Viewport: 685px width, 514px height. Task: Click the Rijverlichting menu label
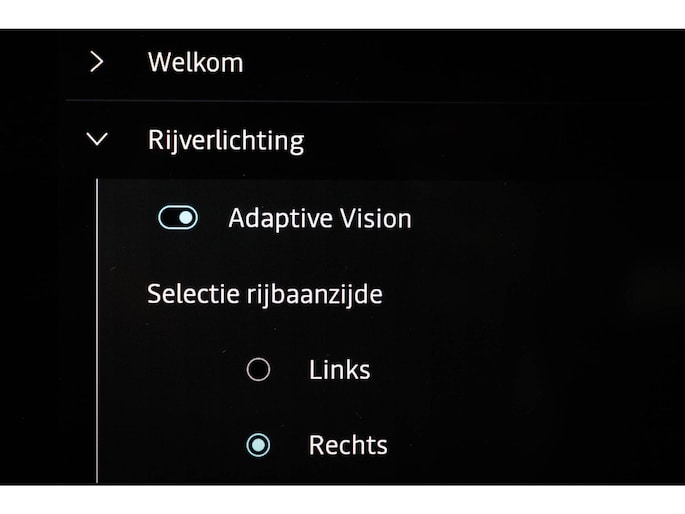tap(225, 140)
